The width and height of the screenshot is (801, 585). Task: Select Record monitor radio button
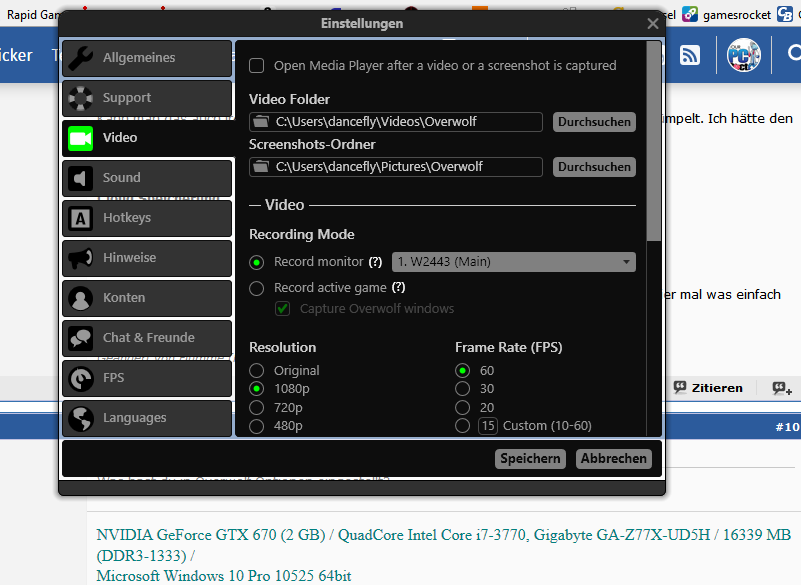(x=256, y=263)
